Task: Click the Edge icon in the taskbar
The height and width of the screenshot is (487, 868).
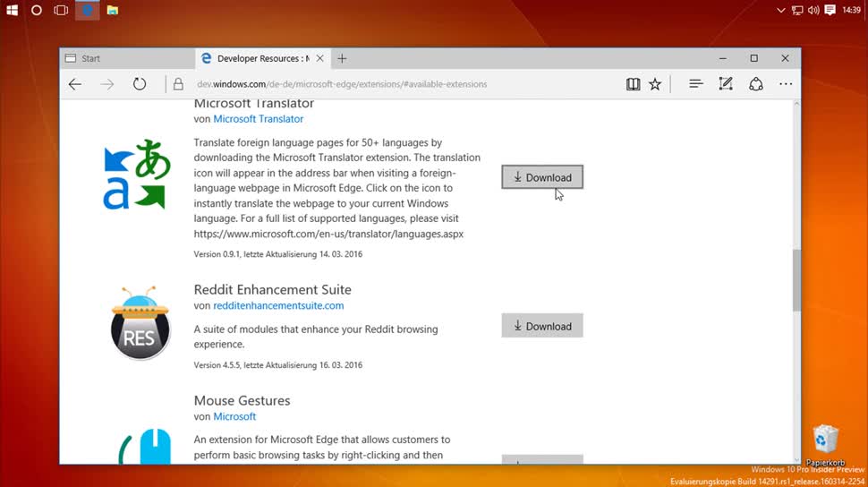Action: point(87,10)
